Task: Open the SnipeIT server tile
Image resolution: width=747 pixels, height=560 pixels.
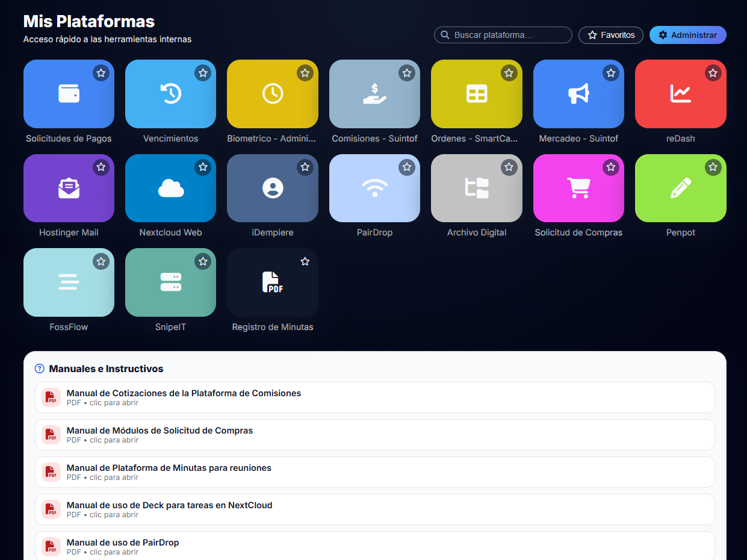Action: coord(170,282)
